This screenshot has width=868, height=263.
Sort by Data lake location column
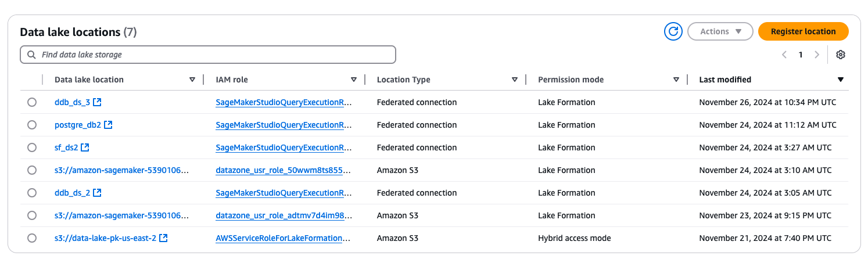[x=192, y=80]
